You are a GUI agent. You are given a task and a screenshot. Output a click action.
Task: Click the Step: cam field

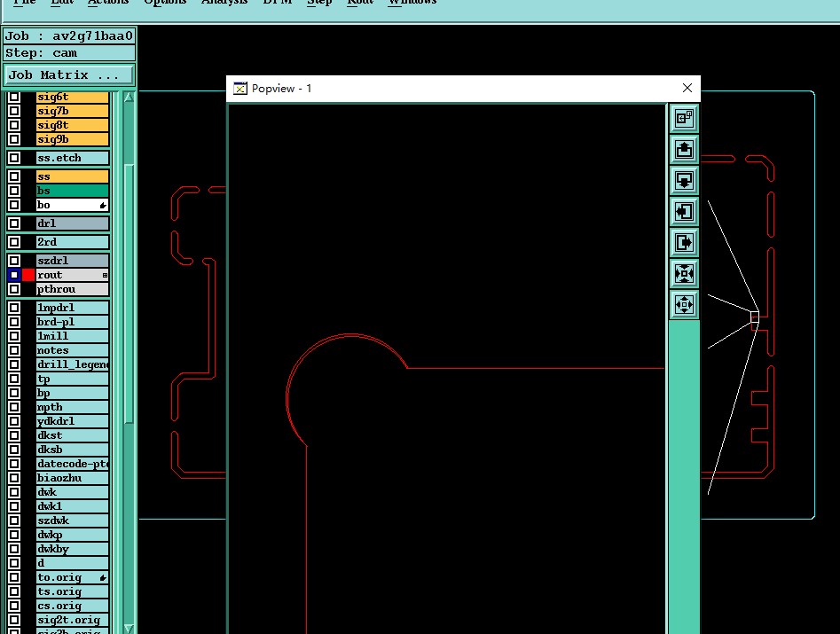(x=69, y=53)
